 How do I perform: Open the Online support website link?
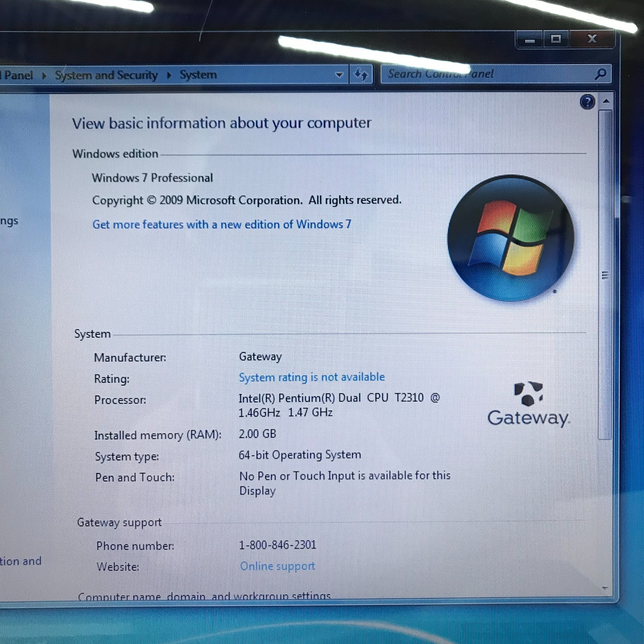[278, 566]
